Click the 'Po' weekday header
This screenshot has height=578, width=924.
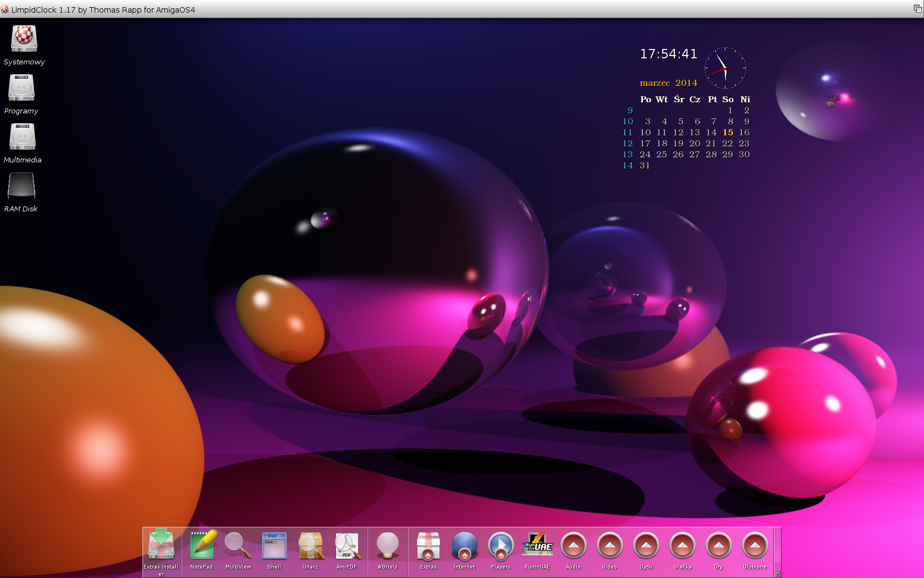click(646, 100)
